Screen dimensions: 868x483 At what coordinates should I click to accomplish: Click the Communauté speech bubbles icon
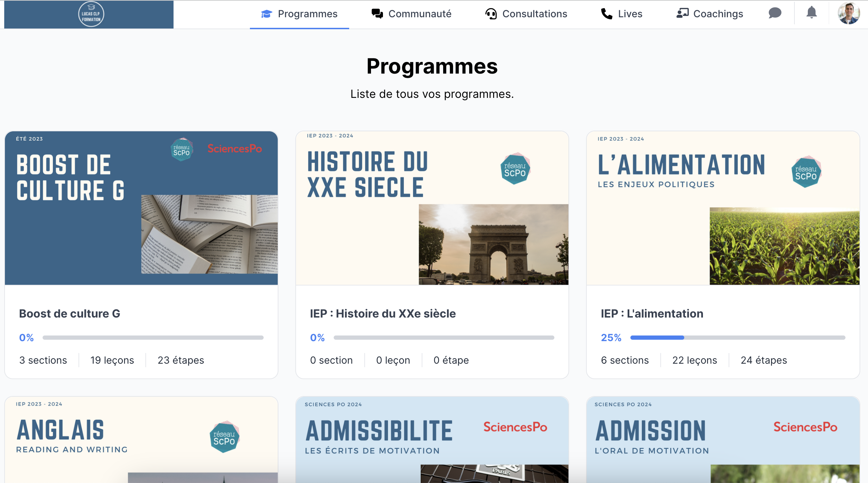[x=377, y=14]
